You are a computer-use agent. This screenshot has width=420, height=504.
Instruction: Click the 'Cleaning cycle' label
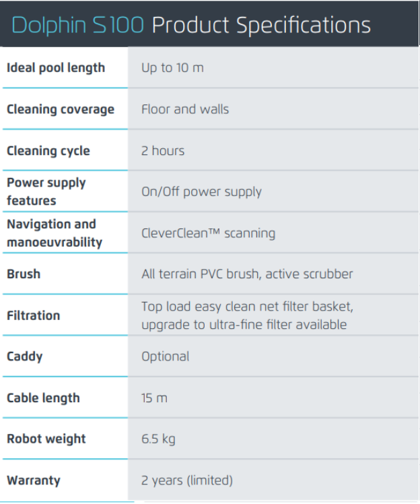pos(48,150)
